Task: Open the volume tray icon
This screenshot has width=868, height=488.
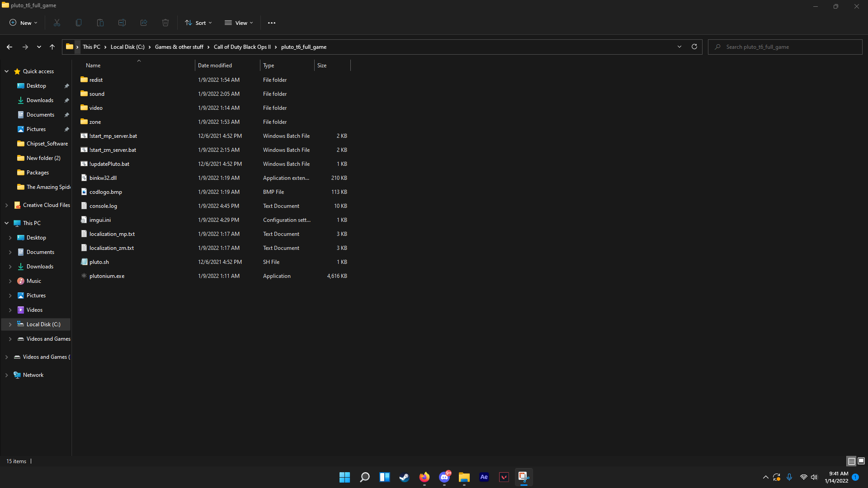Action: [x=814, y=477]
